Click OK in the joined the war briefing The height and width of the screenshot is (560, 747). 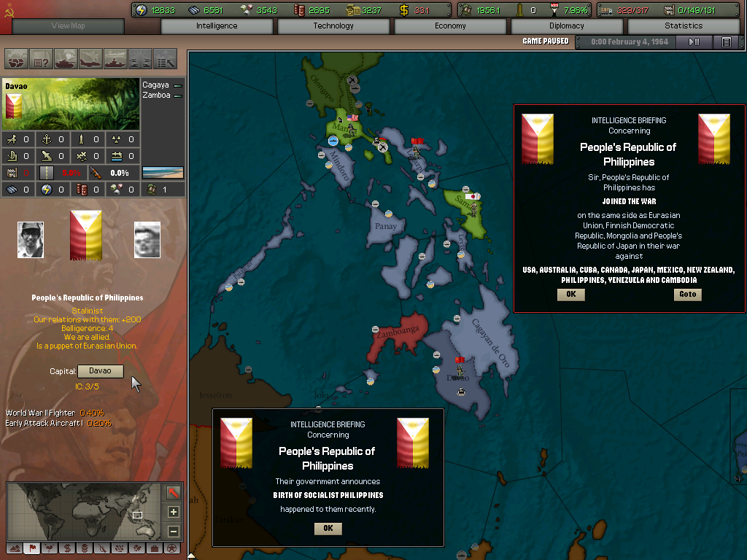point(571,295)
